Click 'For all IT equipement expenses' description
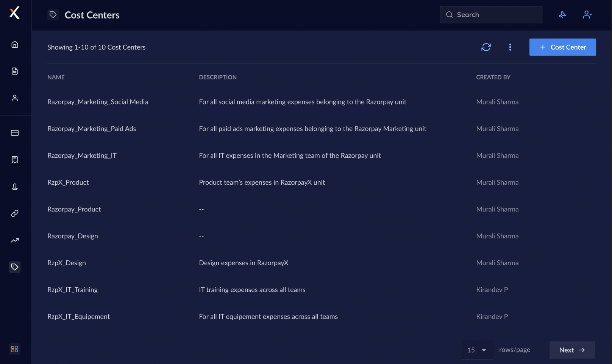Viewport: 612px width, 364px height. [x=269, y=317]
